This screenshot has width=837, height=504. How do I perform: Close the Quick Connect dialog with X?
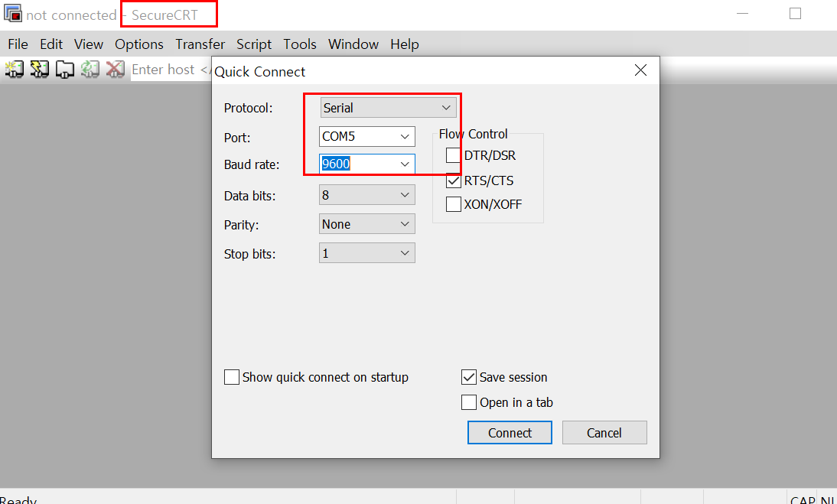640,70
